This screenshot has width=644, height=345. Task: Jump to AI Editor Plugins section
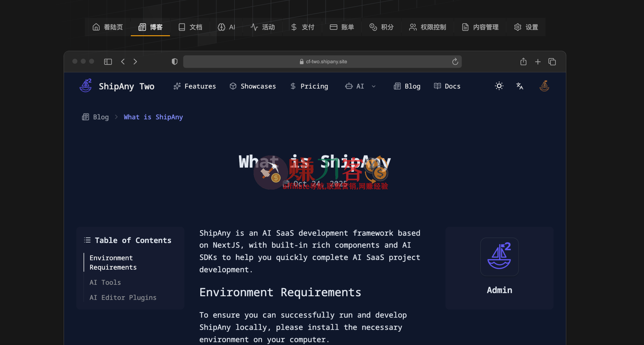pos(123,297)
